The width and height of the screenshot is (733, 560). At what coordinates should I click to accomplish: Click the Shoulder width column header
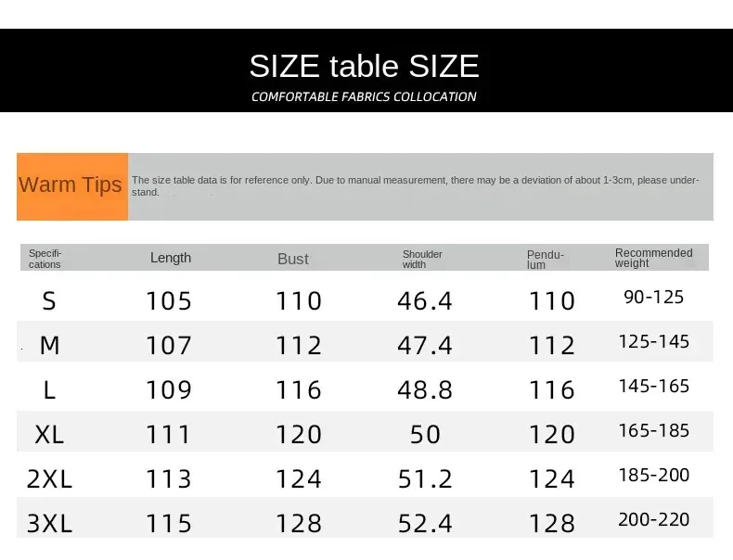(422, 259)
